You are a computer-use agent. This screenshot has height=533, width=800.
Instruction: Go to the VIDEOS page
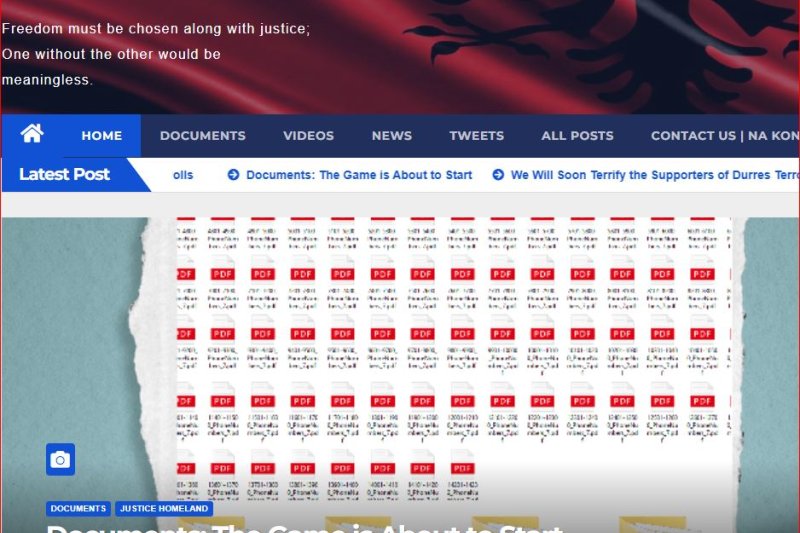point(308,136)
